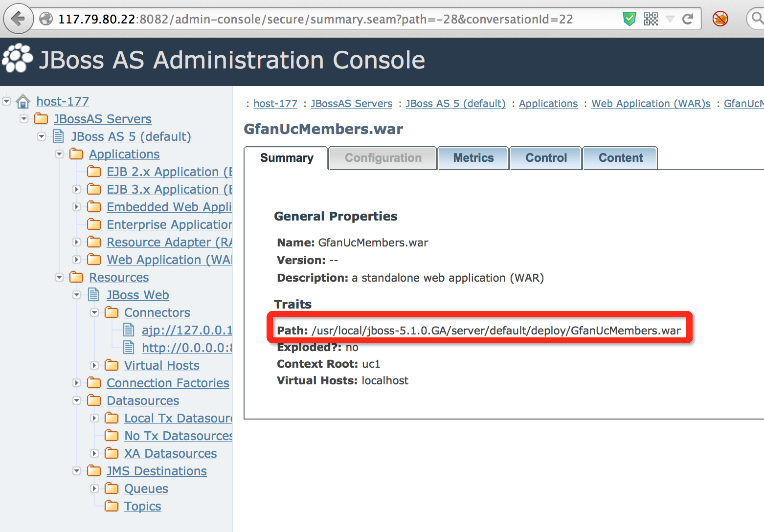Click the home icon beside host-177

point(23,102)
